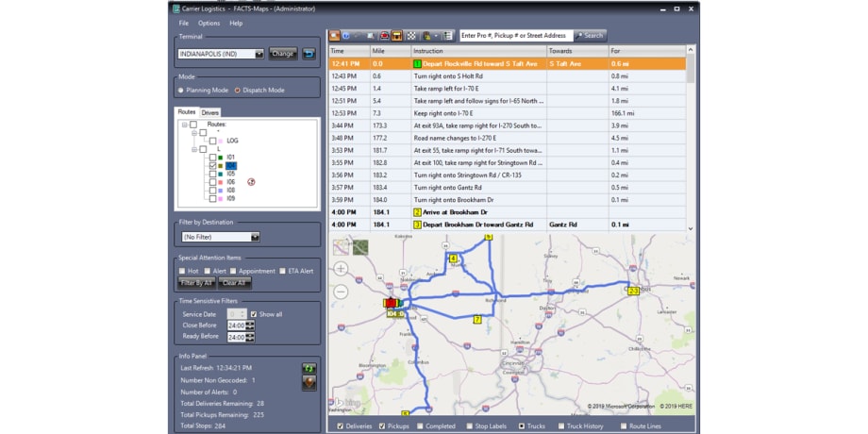The image size is (868, 434).
Task: Click the checkered flag toolbar icon
Action: tap(411, 36)
